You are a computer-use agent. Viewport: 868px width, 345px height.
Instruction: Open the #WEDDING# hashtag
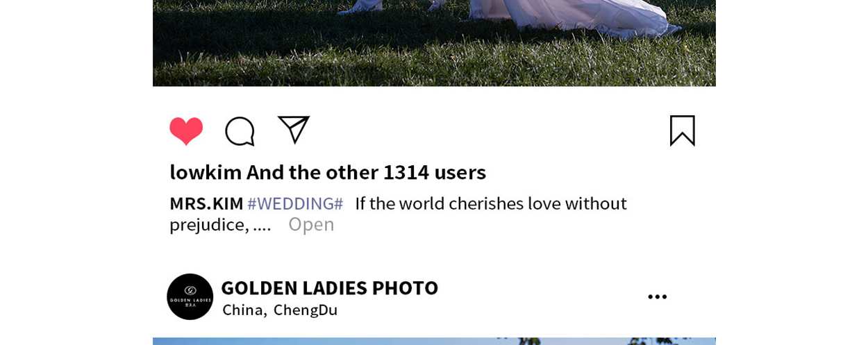pos(295,203)
